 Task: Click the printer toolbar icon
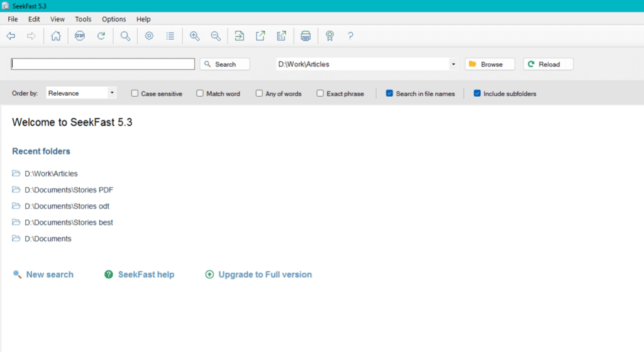click(x=306, y=36)
